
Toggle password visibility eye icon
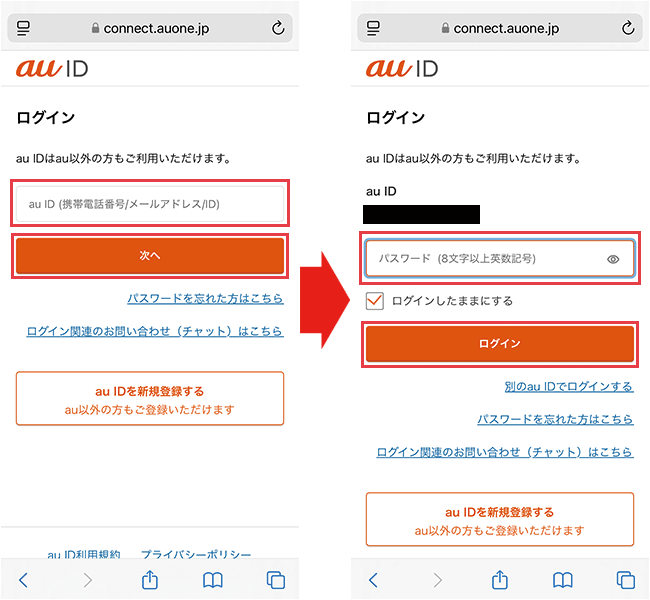pos(613,259)
